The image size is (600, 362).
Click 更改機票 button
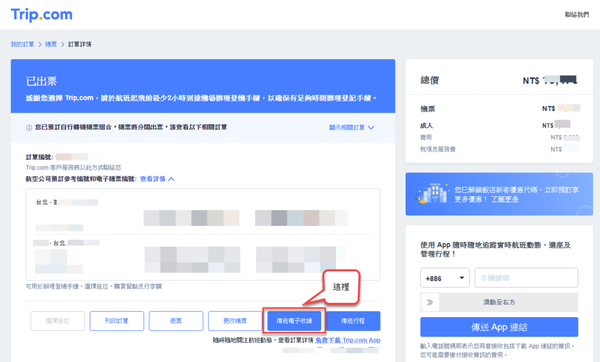pyautogui.click(x=235, y=321)
